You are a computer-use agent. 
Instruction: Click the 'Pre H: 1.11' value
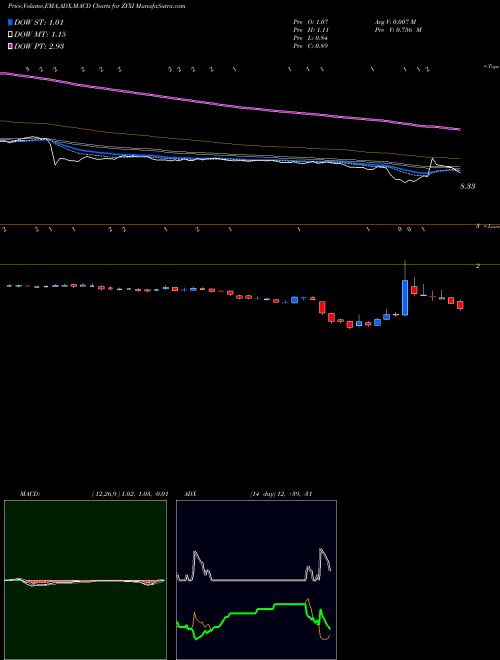pyautogui.click(x=311, y=30)
